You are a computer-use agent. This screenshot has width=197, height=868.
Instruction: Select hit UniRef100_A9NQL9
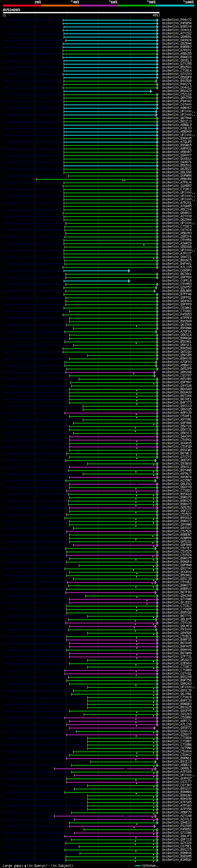pyautogui.click(x=176, y=125)
